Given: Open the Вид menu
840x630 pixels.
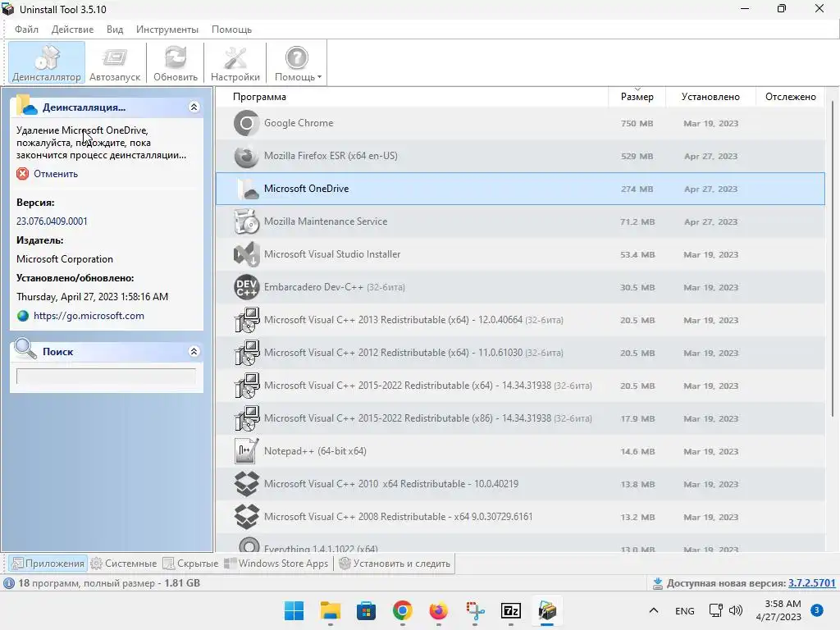Looking at the screenshot, I should click(x=115, y=30).
